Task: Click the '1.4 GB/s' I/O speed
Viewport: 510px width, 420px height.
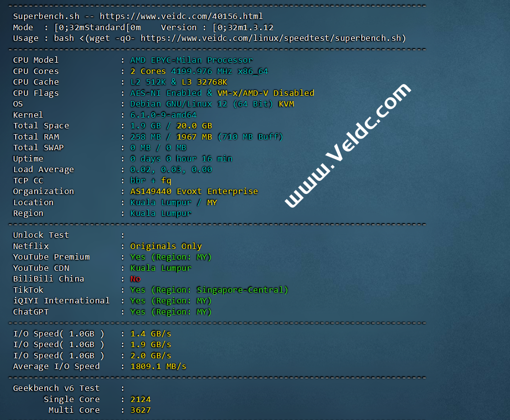Action: [x=150, y=333]
